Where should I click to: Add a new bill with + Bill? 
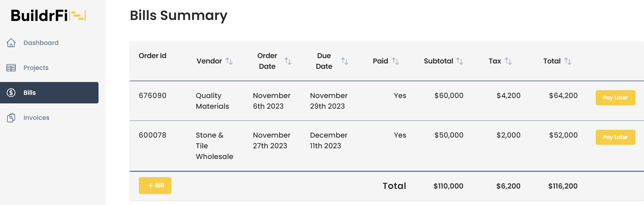155,185
